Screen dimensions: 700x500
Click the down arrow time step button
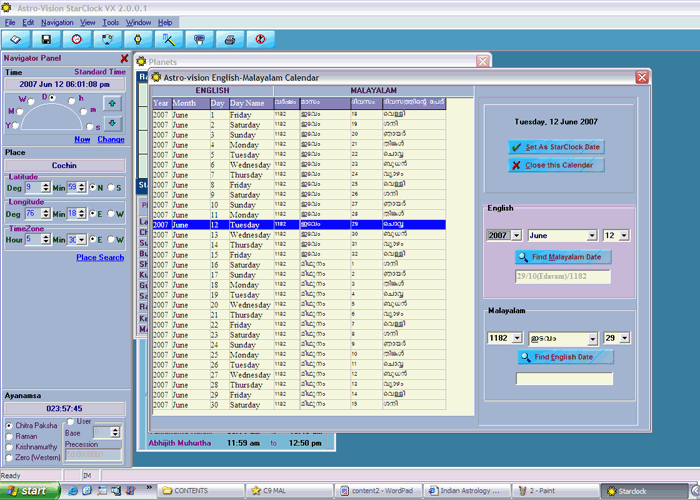click(112, 123)
